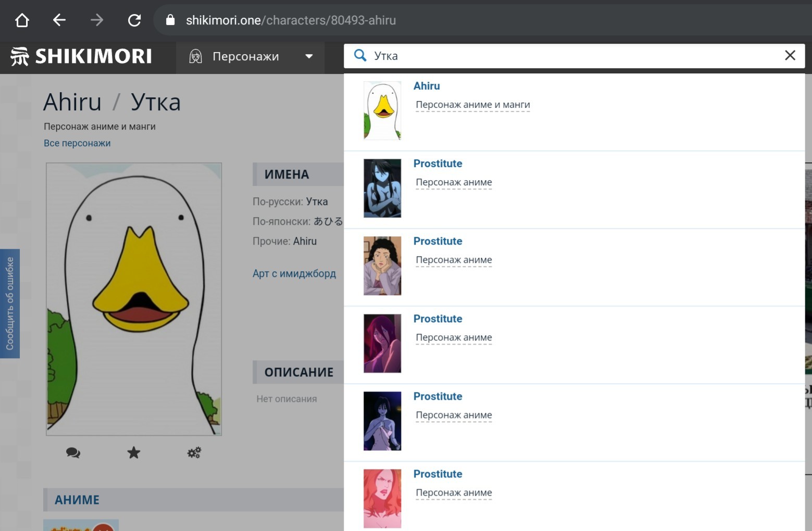
Task: Open character settings gears icon
Action: (194, 453)
